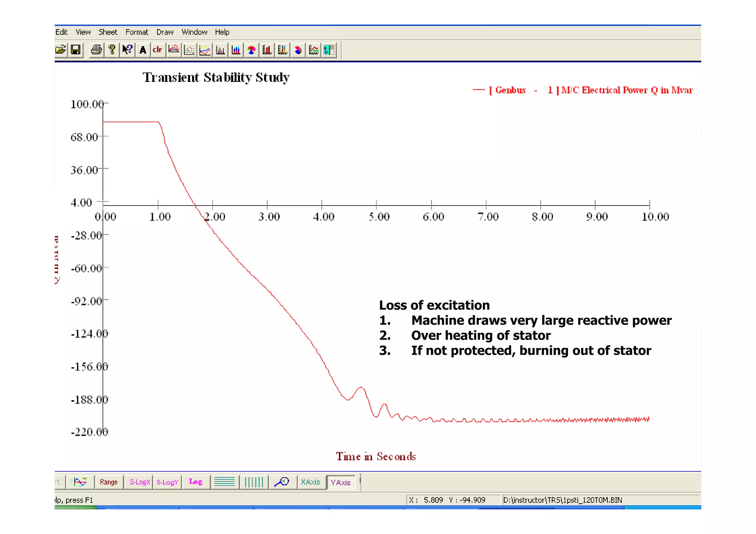Click the red clr clear icon
This screenshot has height=534, width=756.
coord(158,50)
